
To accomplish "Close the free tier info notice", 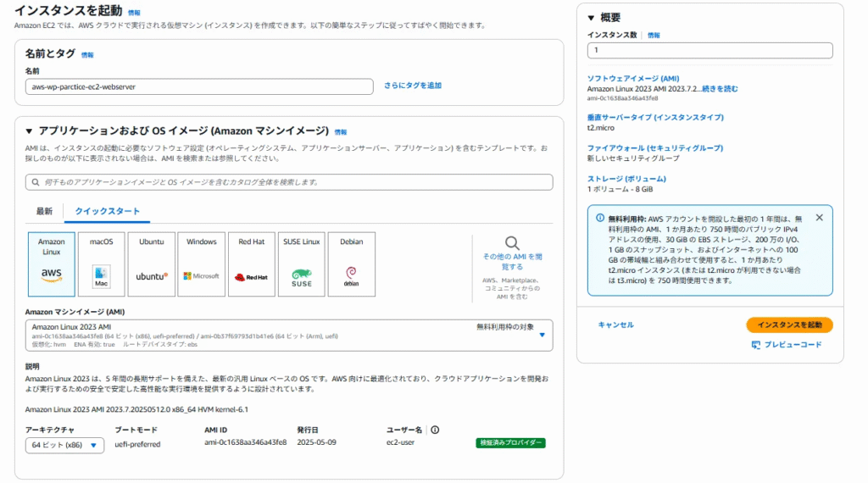I will pyautogui.click(x=820, y=218).
